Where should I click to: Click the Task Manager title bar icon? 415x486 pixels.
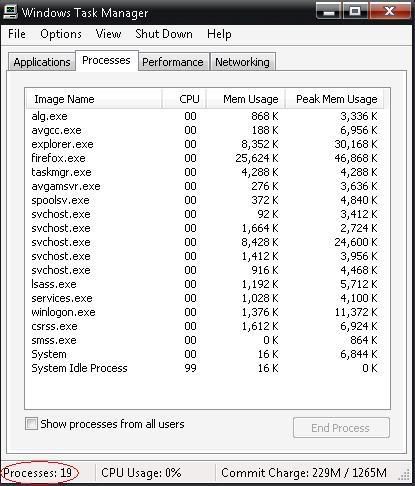point(10,12)
